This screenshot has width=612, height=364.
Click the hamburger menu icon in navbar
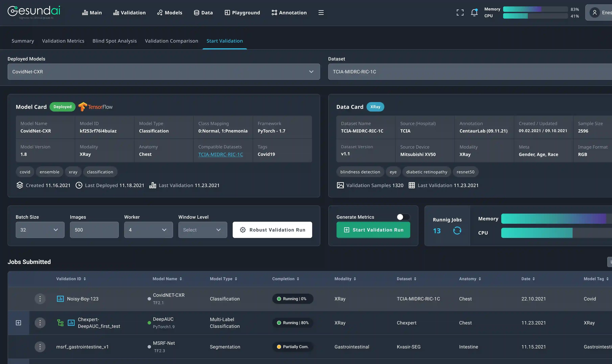pyautogui.click(x=321, y=13)
